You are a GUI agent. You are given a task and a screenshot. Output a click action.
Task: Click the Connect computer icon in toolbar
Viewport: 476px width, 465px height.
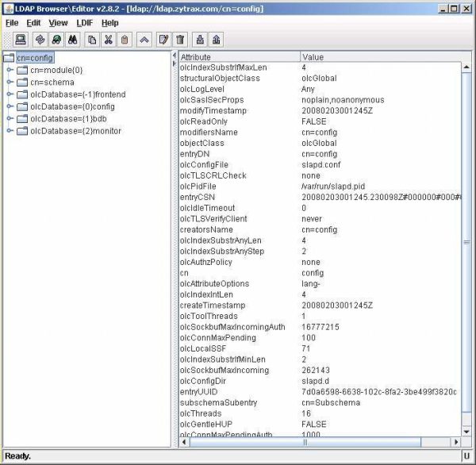(x=21, y=39)
